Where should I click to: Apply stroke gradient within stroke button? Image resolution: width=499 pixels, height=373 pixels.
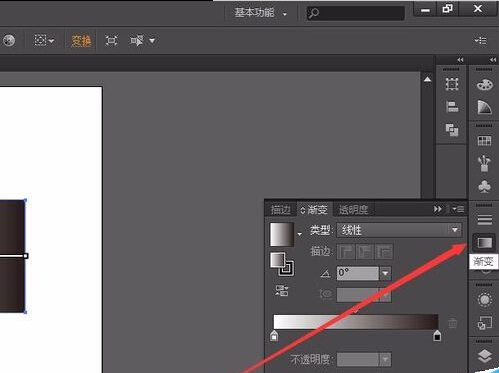(346, 251)
